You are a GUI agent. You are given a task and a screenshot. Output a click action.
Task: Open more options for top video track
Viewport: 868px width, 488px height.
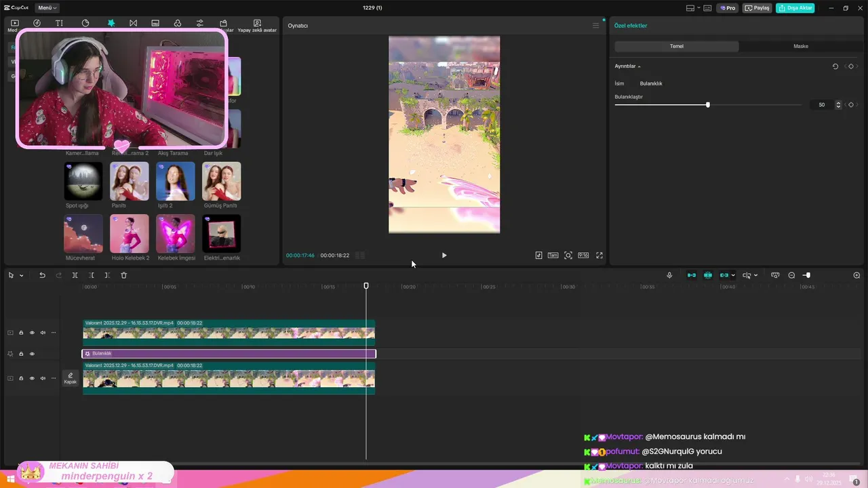54,333
